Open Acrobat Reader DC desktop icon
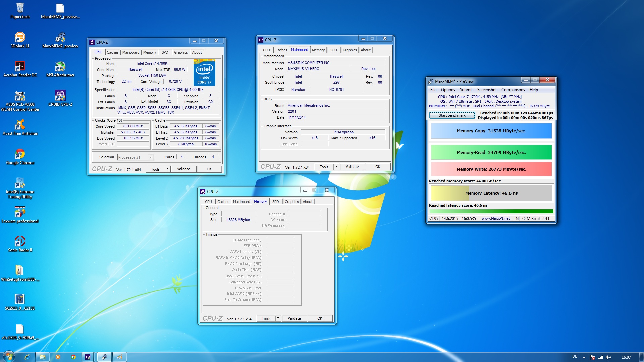Screen dimensions: 644x362 20,69
